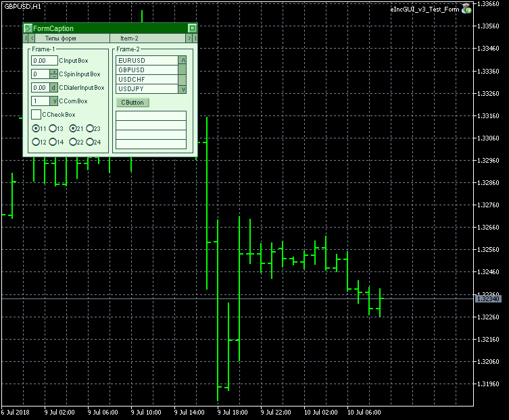This screenshot has height=420, width=509.
Task: Click the 1.33660 price scale label
Action: pos(488,4)
